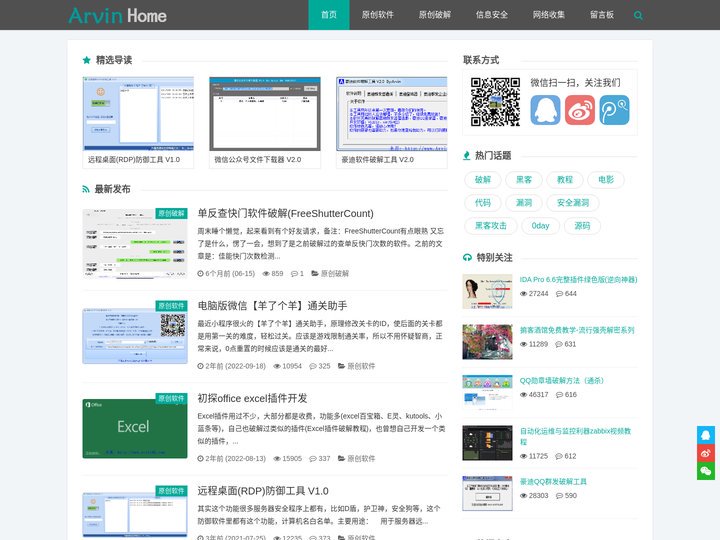Select the 代码 hot topic tag

pos(483,202)
